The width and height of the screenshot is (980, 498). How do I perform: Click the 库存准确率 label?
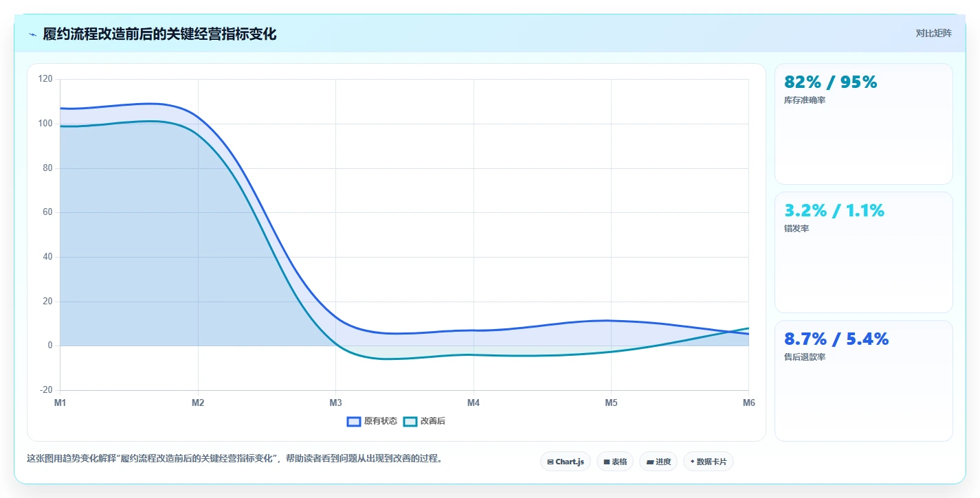click(x=805, y=100)
